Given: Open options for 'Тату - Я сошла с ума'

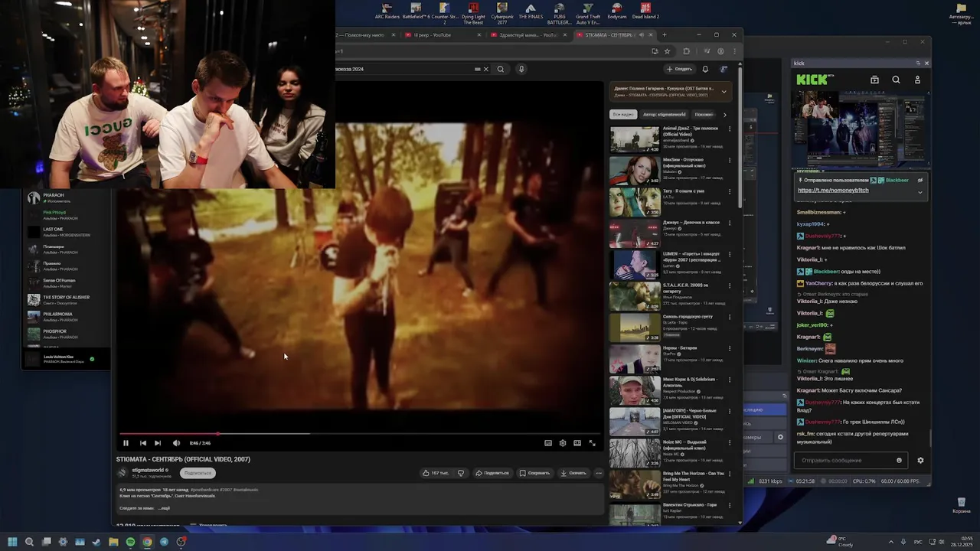Looking at the screenshot, I should [730, 192].
